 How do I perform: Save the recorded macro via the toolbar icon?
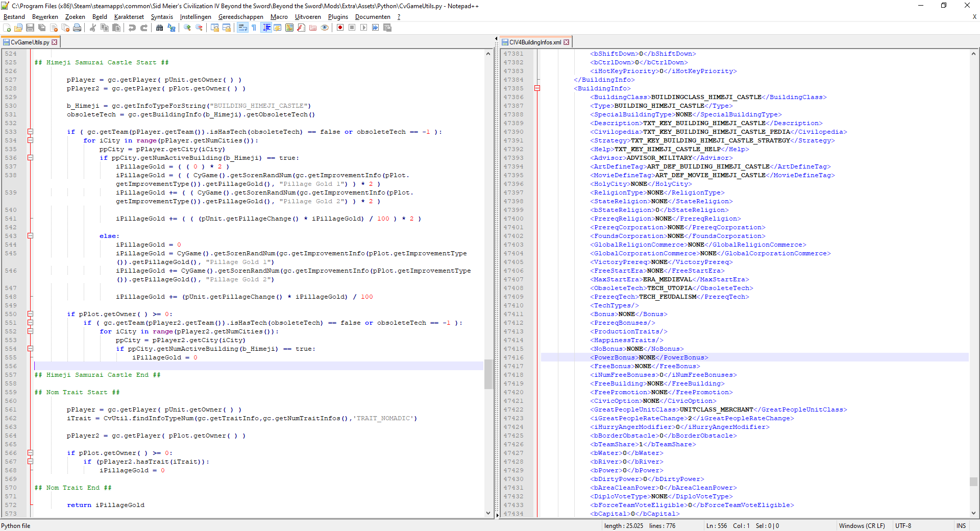pyautogui.click(x=387, y=28)
